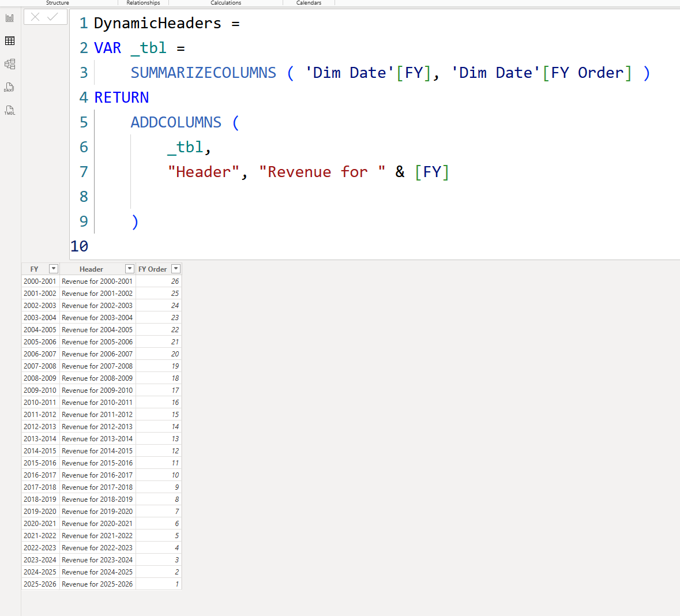Open the Calendars ribbon group label

click(x=309, y=3)
